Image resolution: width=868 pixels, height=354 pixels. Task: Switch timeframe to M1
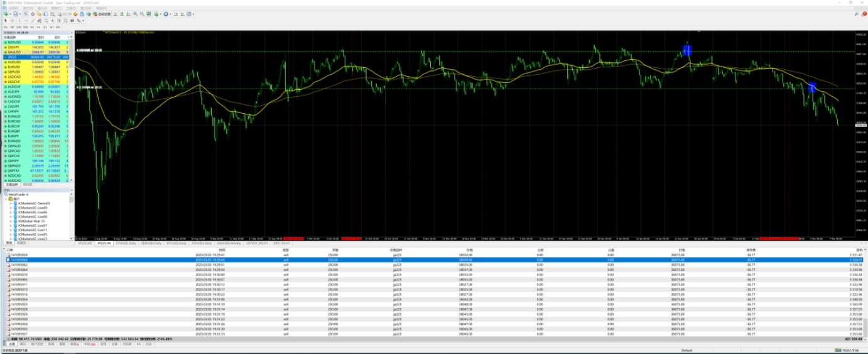pos(6,27)
